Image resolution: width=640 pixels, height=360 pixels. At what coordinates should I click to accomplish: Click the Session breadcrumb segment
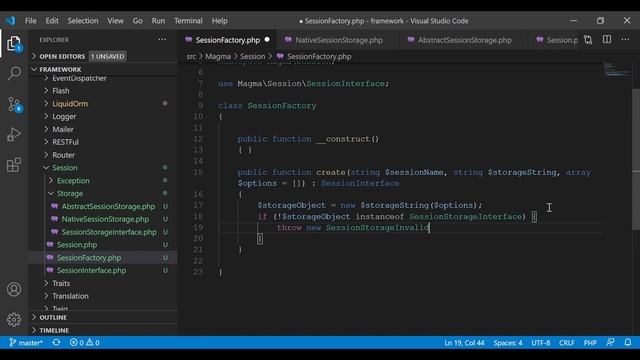coord(252,56)
